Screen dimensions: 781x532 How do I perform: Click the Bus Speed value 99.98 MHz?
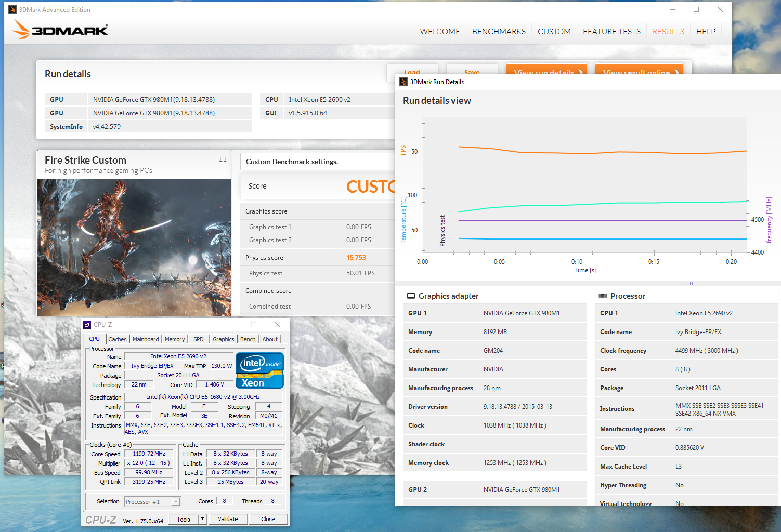tap(149, 472)
